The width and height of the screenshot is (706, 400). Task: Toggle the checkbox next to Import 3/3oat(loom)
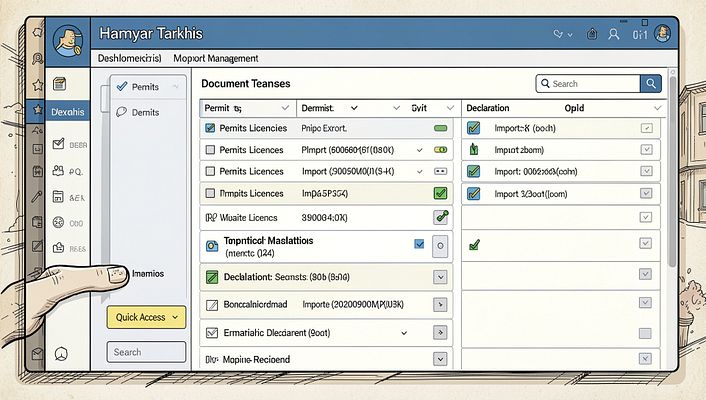click(x=473, y=194)
